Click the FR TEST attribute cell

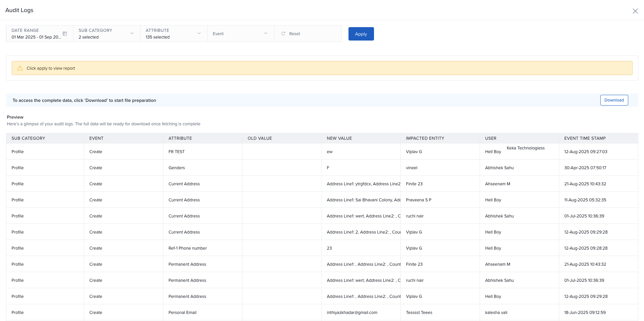176,152
